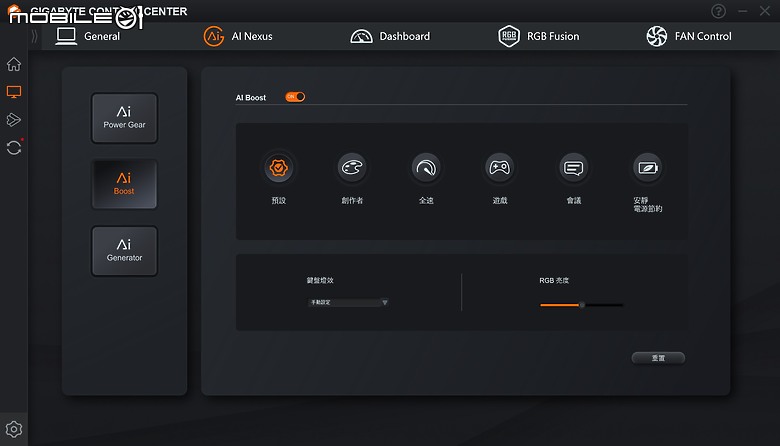Viewport: 780px width, 446px height.
Task: Expand the sidebar with double chevron
Action: tap(34, 36)
